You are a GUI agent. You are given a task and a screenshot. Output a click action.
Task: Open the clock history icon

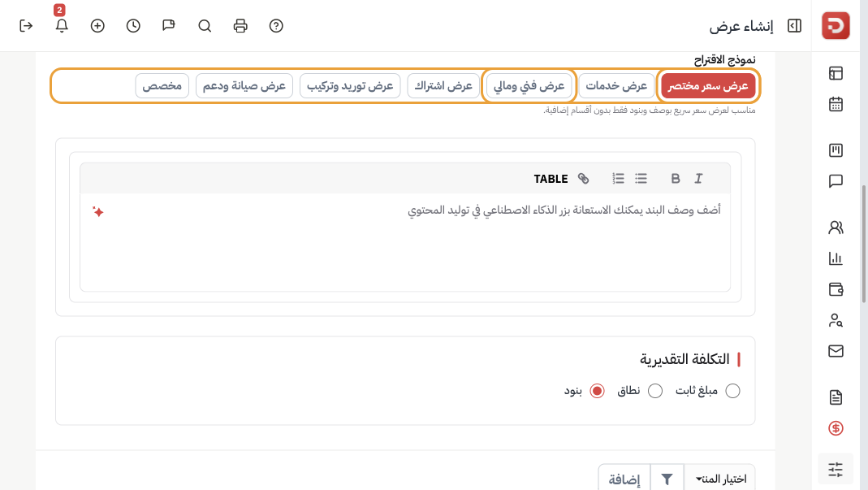pos(133,26)
